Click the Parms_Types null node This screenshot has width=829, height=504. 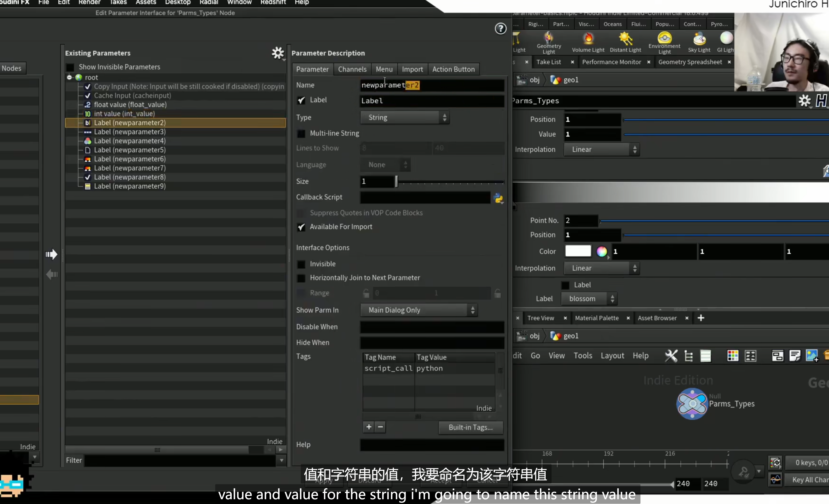point(692,403)
